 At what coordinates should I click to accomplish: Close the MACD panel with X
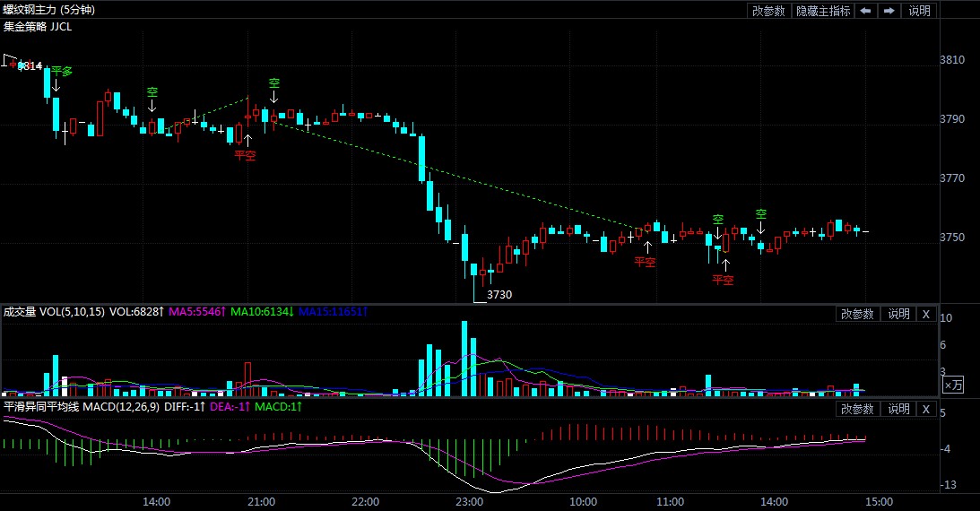(926, 409)
